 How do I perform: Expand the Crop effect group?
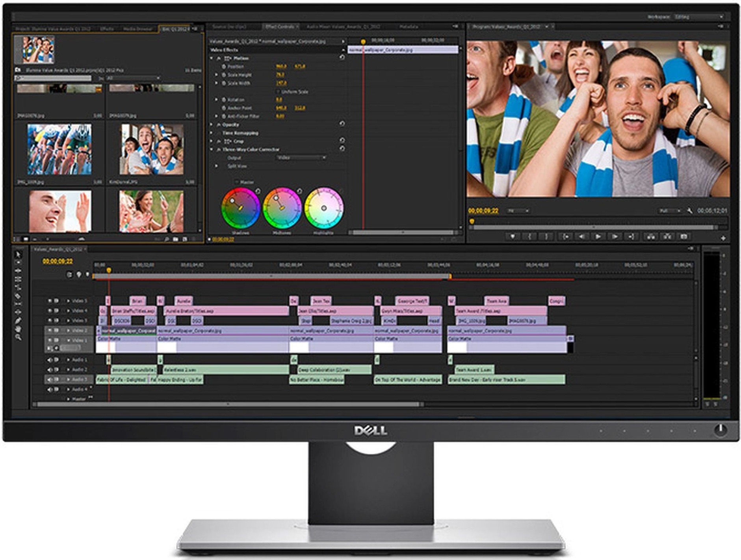click(x=212, y=141)
